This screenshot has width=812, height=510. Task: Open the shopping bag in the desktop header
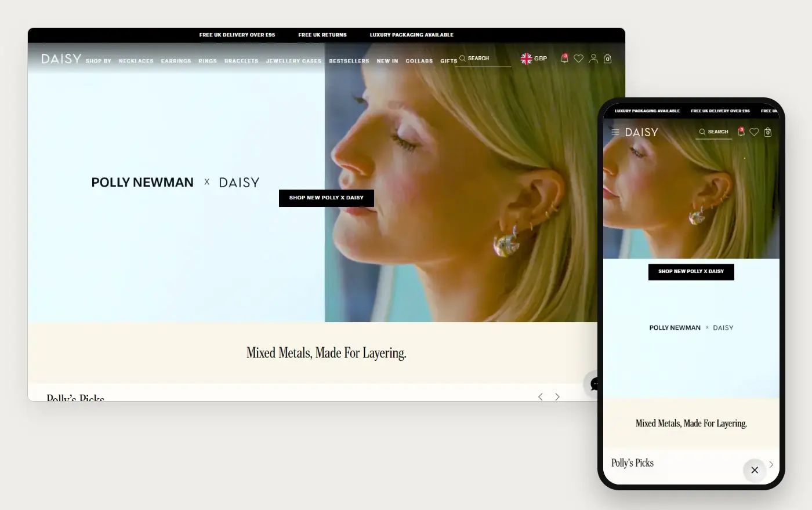point(608,59)
